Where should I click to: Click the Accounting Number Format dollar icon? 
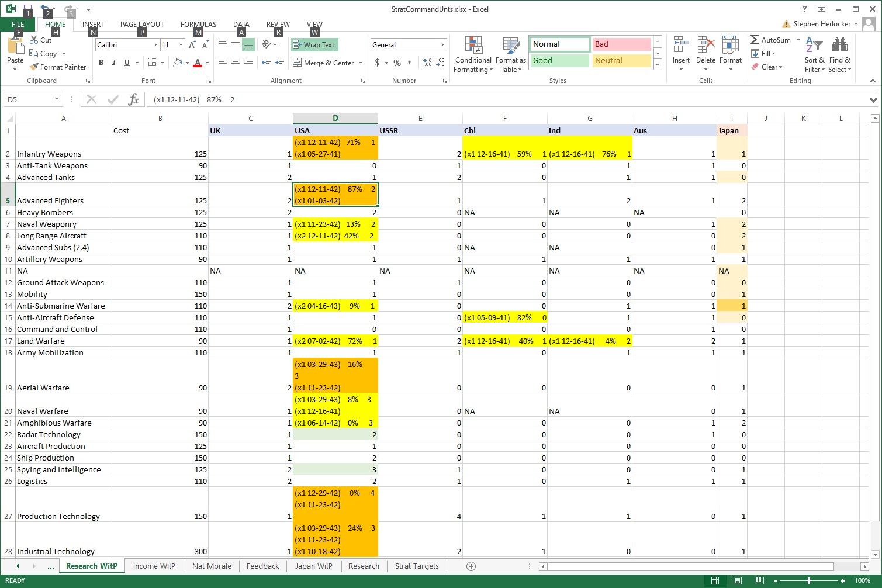click(x=378, y=63)
